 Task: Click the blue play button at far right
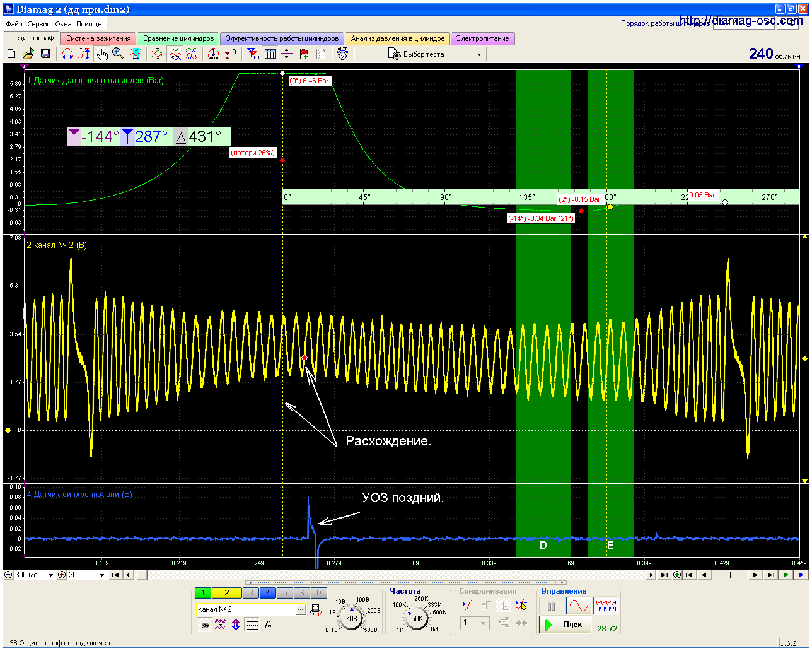[x=801, y=575]
